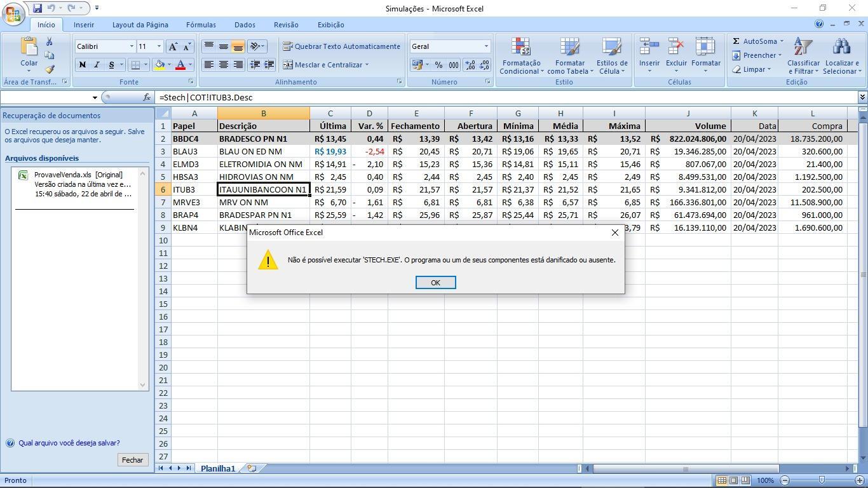This screenshot has width=868, height=488.
Task: Align text to middle vertically
Action: click(x=223, y=46)
